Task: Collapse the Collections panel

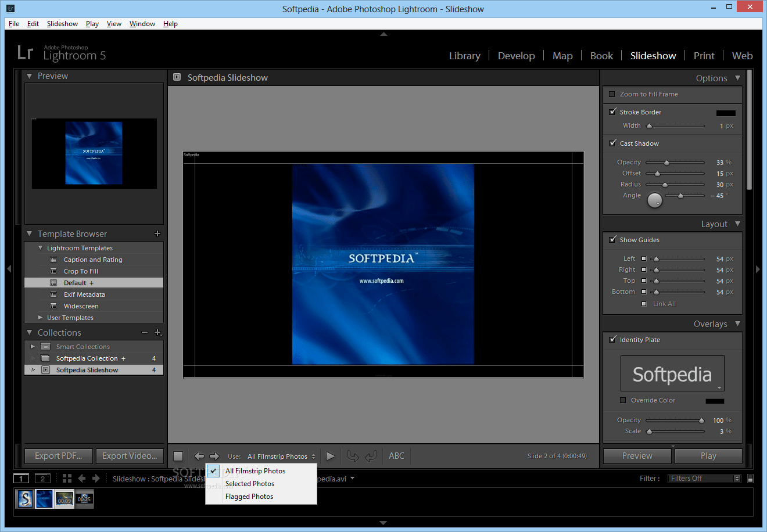Action: [x=29, y=332]
